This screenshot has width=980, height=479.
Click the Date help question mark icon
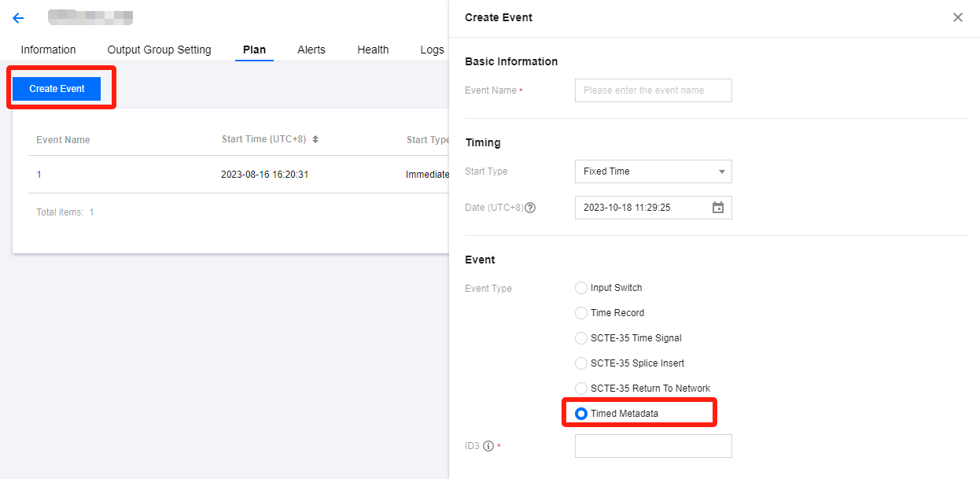530,208
